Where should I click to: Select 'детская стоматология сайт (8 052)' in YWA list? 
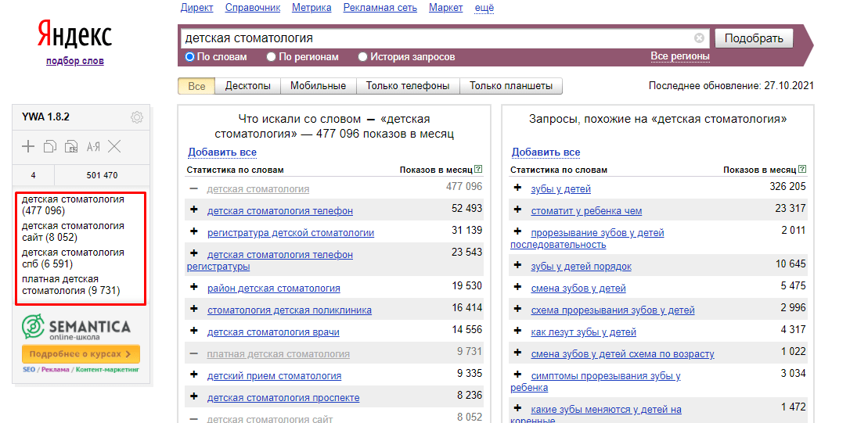coord(73,231)
